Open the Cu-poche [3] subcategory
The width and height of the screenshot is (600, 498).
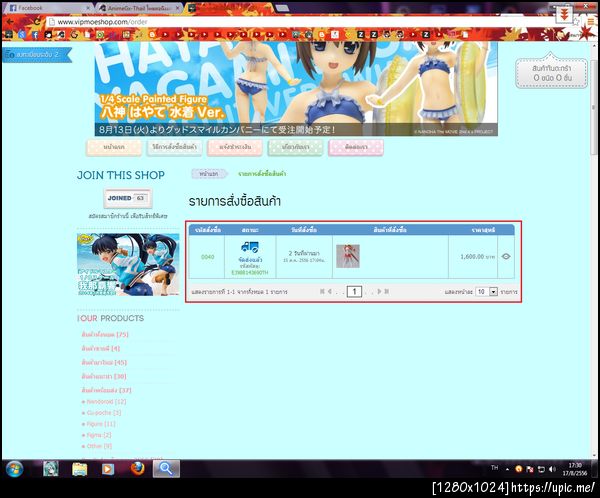click(104, 413)
